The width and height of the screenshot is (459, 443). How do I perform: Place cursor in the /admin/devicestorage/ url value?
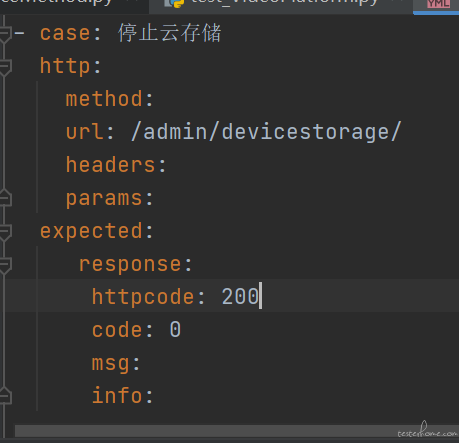pos(266,132)
